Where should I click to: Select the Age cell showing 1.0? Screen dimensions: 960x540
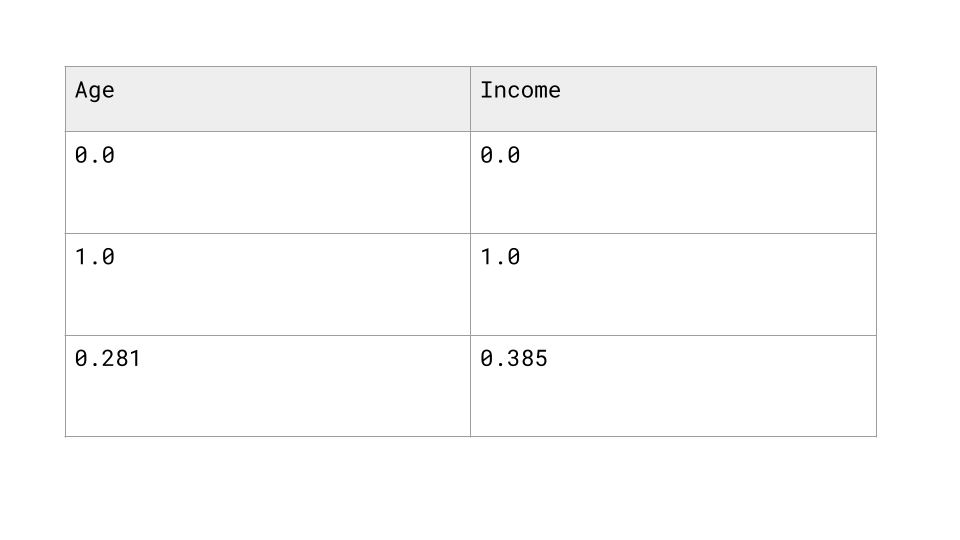[x=268, y=285]
